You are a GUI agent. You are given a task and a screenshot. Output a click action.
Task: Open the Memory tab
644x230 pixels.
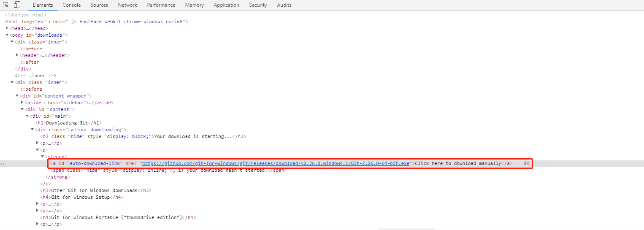[194, 5]
